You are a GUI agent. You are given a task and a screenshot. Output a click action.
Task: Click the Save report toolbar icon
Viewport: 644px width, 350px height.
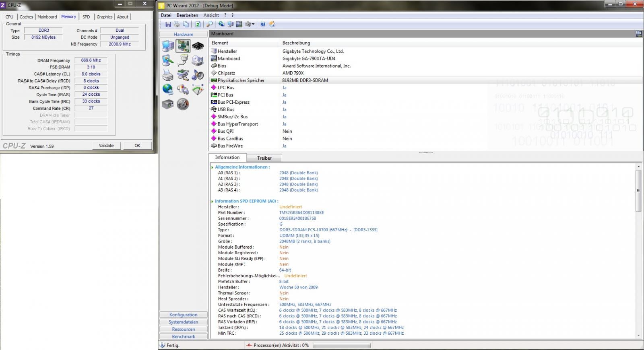[x=168, y=24]
